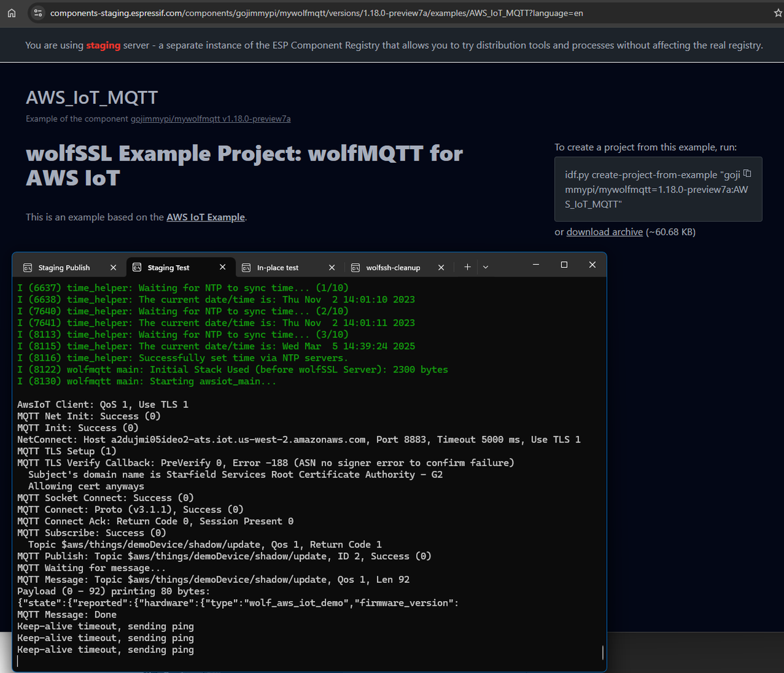The width and height of the screenshot is (784, 673).
Task: Click the terminal scrollbar thumb
Action: [x=602, y=653]
